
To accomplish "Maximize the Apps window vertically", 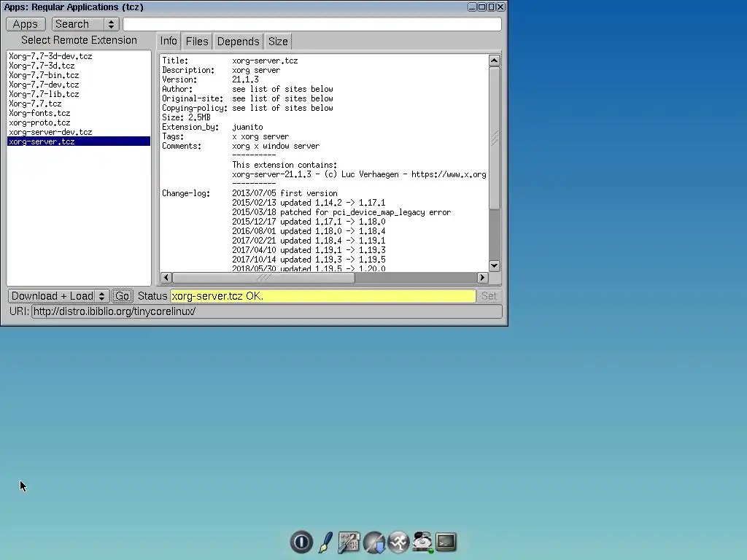I will [x=491, y=7].
